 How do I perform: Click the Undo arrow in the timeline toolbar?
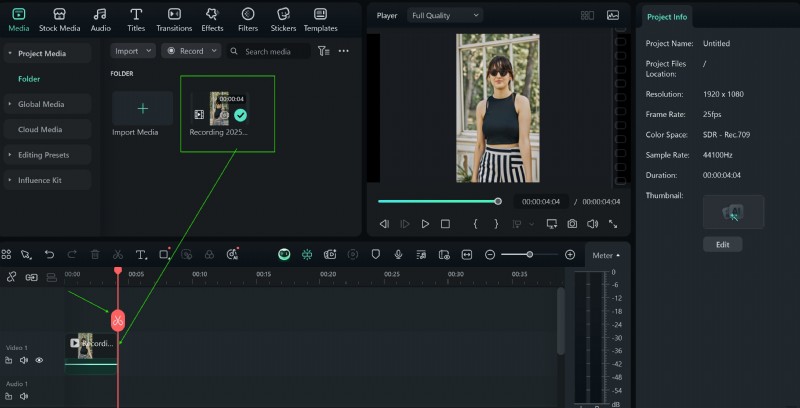[x=49, y=255]
